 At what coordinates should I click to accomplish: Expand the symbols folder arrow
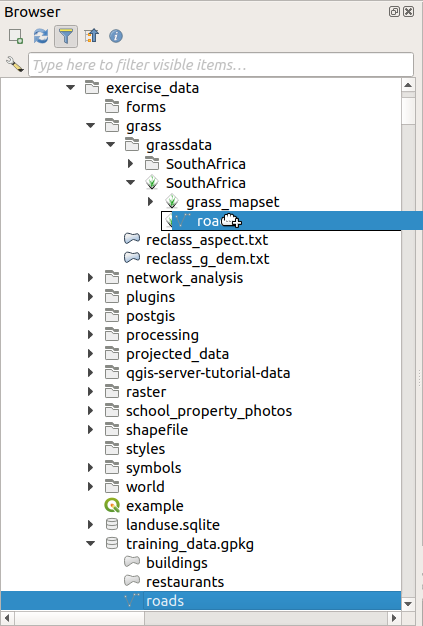coord(91,467)
